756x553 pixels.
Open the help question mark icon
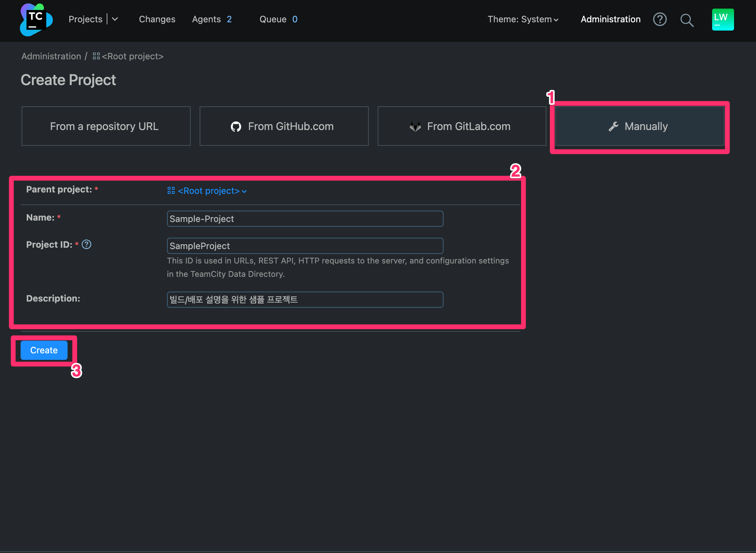point(659,20)
